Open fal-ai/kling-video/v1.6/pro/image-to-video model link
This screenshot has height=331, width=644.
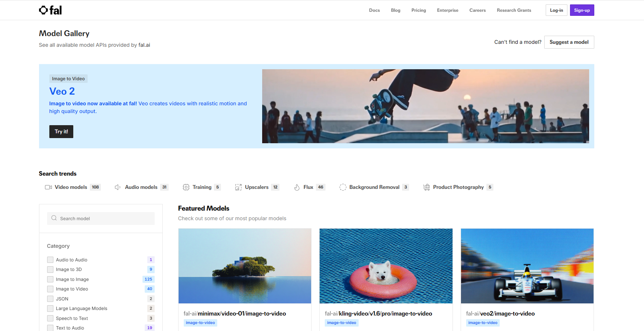tap(379, 314)
